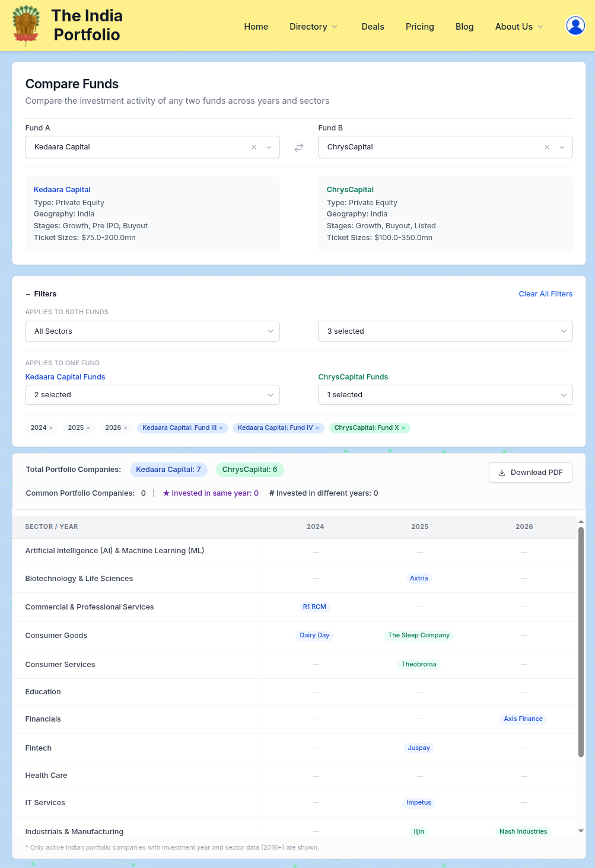
Task: Remove Kedaara Capital: Fund IV chip
Action: point(317,428)
